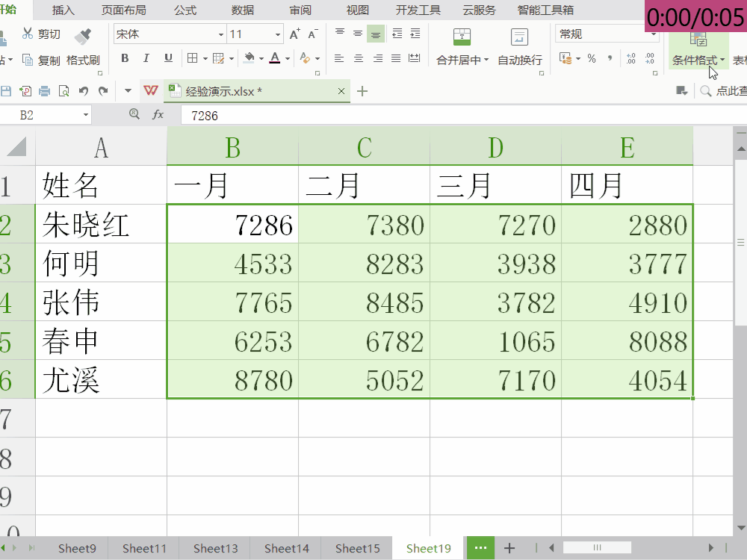The width and height of the screenshot is (747, 560).
Task: Align text right
Action: [x=377, y=58]
